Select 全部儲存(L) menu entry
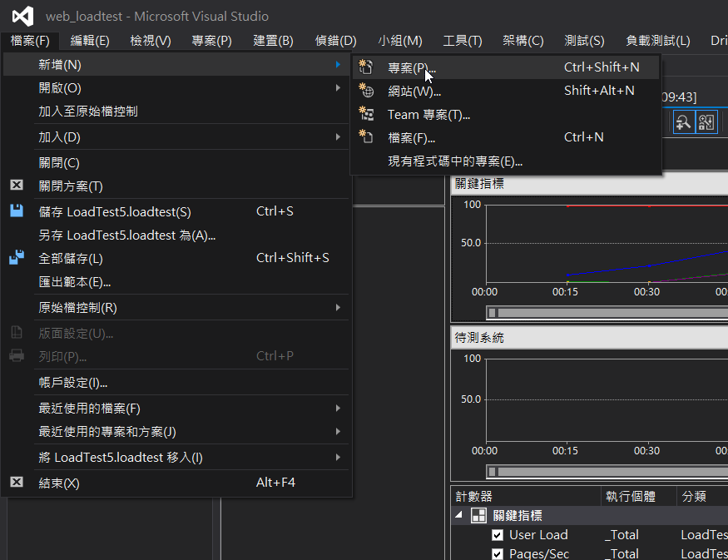 click(176, 259)
